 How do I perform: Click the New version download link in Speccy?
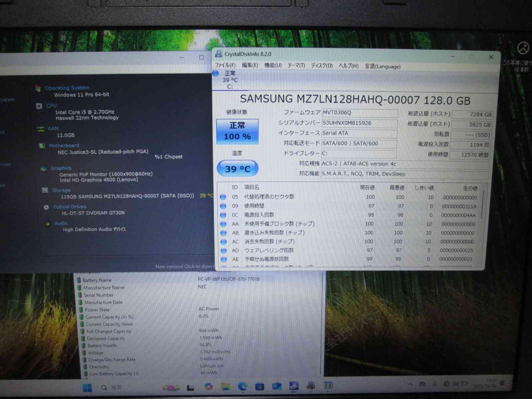pyautogui.click(x=184, y=266)
